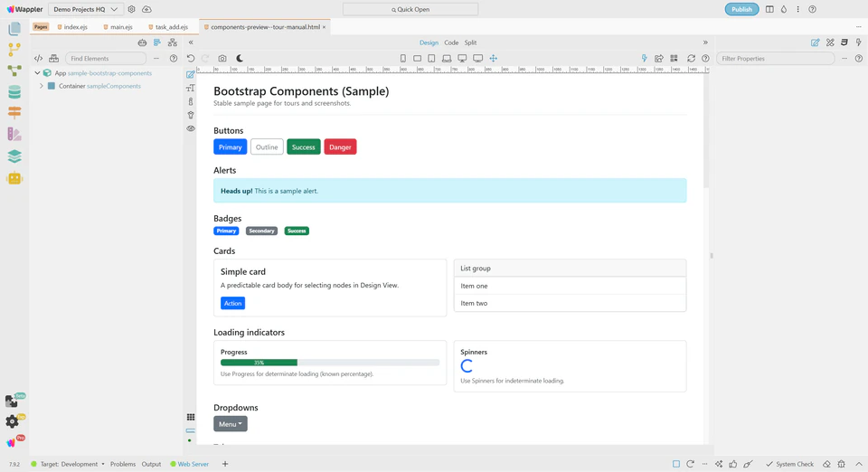Open the AI robot sidebar icon
Image resolution: width=868 pixels, height=472 pixels.
pos(14,178)
